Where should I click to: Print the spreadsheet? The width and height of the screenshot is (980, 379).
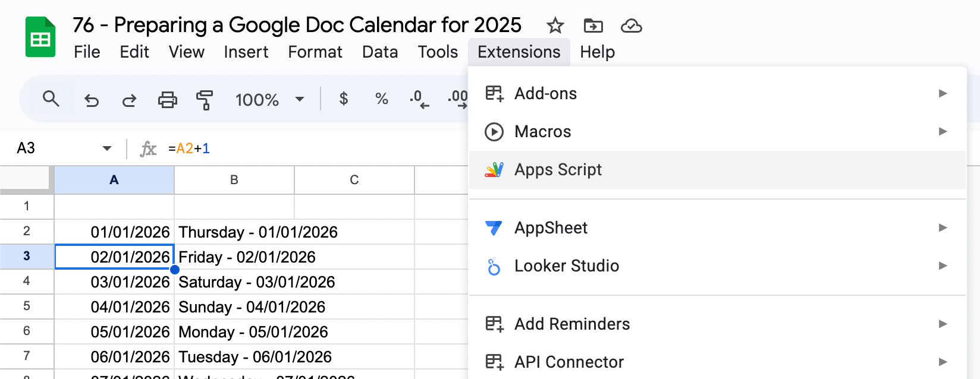(x=167, y=100)
